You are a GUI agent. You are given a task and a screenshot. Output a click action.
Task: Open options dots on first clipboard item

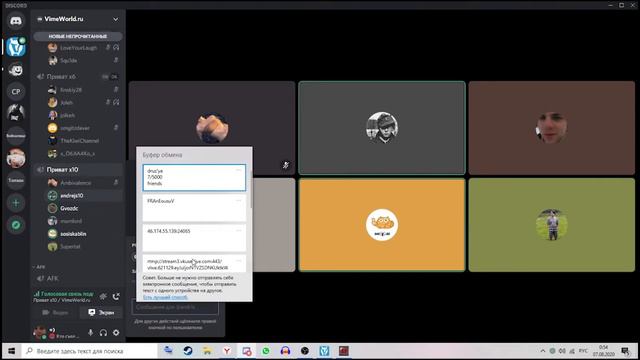(x=238, y=170)
